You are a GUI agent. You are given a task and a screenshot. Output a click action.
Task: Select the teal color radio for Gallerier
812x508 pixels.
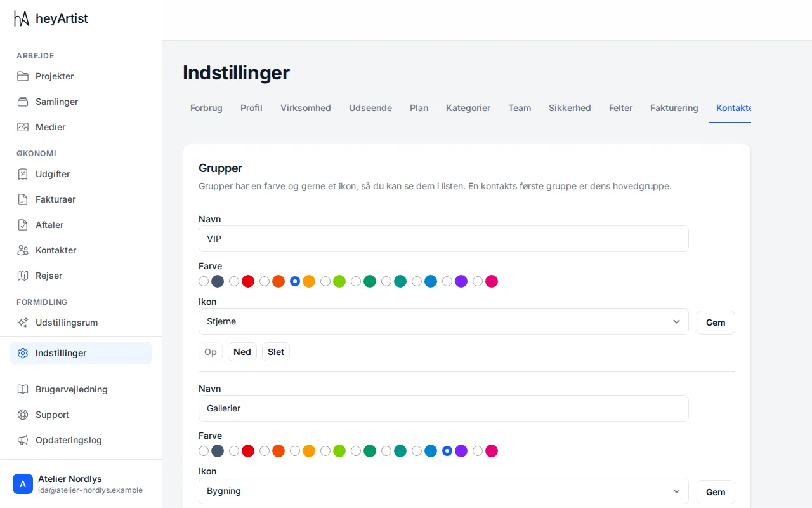coord(386,451)
